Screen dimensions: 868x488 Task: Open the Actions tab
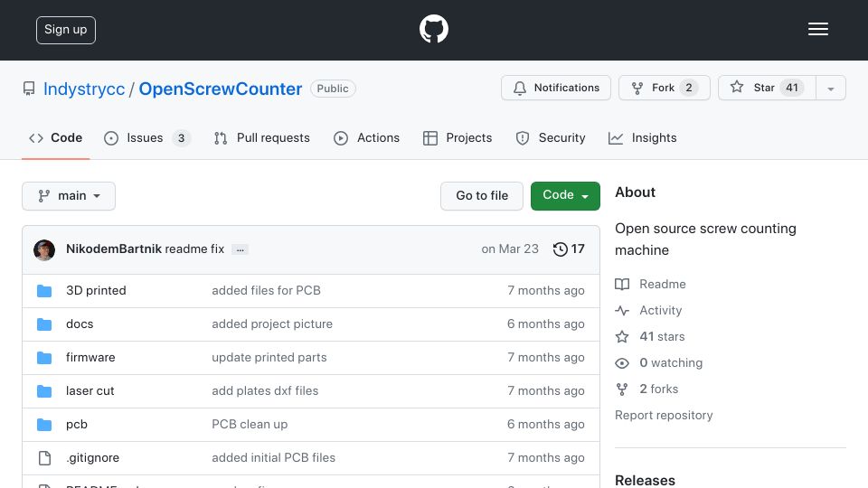click(x=366, y=137)
